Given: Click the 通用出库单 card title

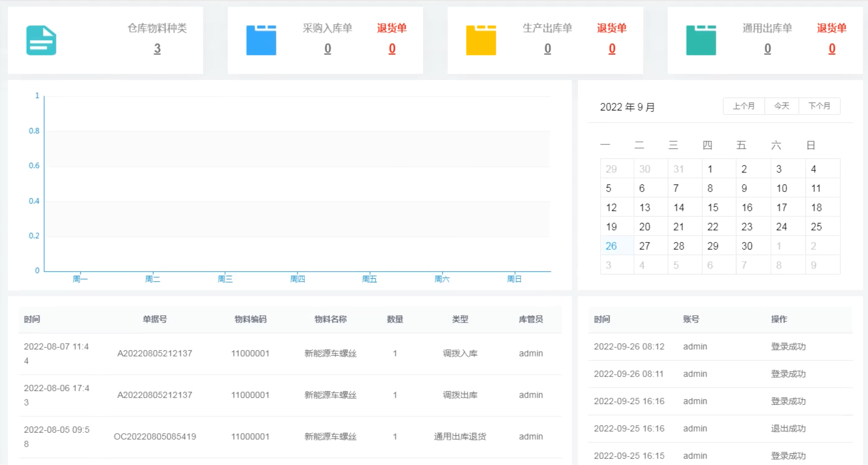Looking at the screenshot, I should tap(767, 28).
